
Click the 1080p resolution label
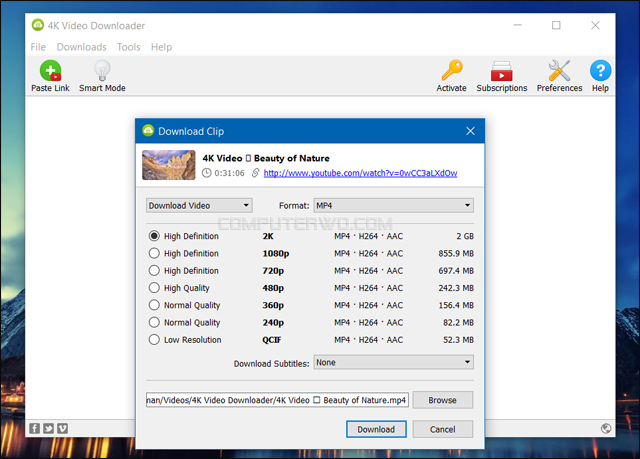(276, 253)
